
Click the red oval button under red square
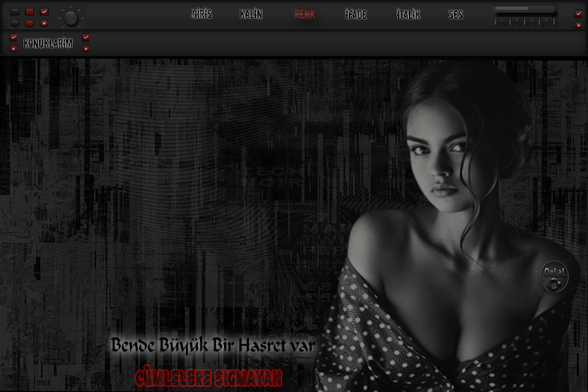click(x=29, y=24)
